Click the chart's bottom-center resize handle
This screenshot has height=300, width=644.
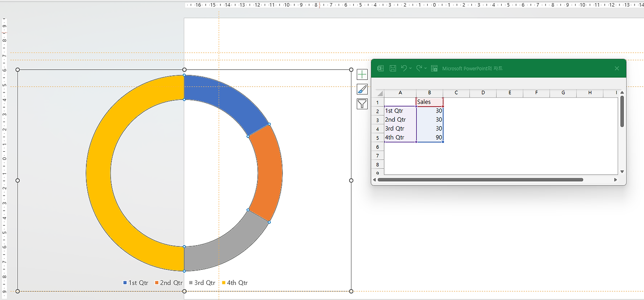point(184,291)
